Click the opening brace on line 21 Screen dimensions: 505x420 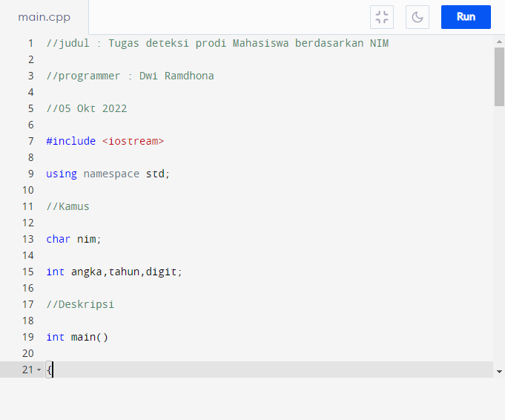[x=49, y=370]
